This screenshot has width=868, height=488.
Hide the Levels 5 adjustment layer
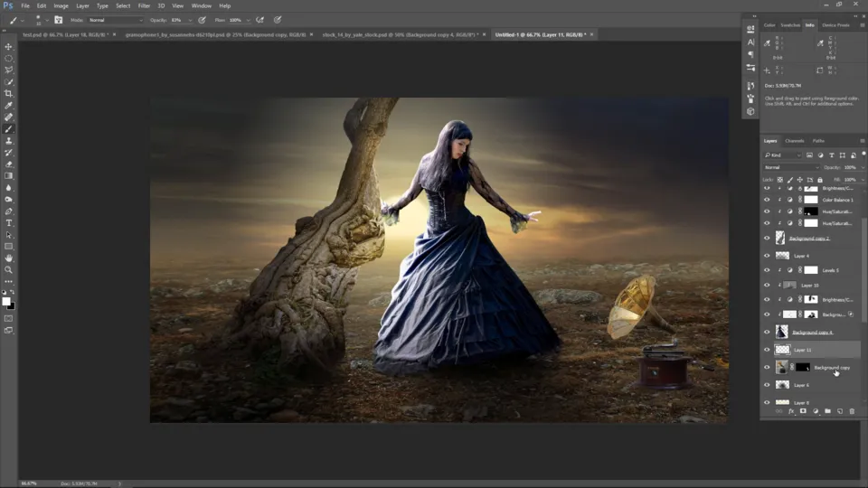coord(767,270)
